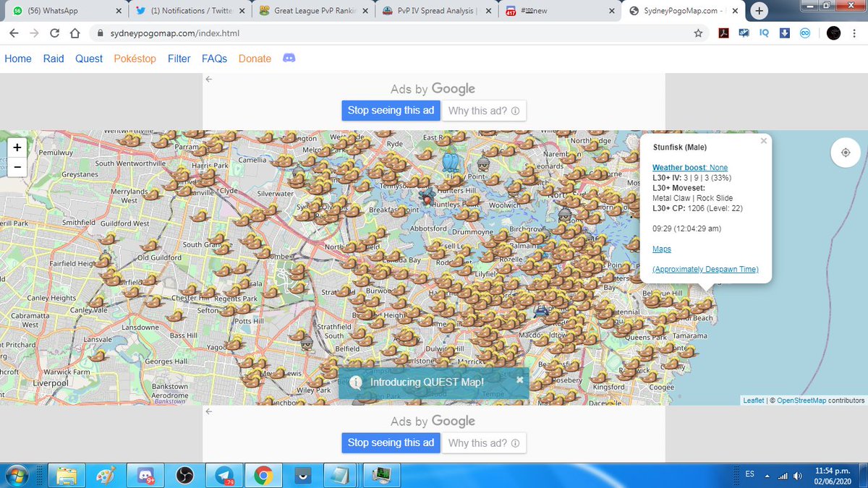This screenshot has height=488, width=868.
Task: Open the Home page link
Action: coord(18,59)
